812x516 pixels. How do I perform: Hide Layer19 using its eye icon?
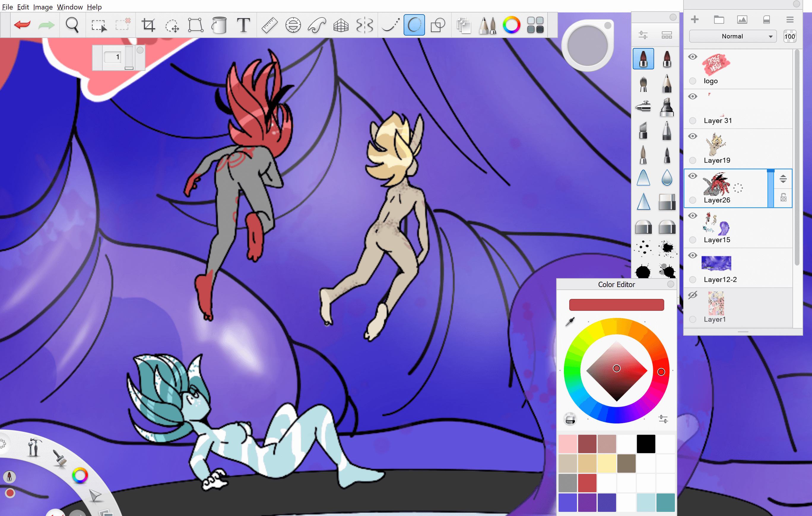[693, 136]
